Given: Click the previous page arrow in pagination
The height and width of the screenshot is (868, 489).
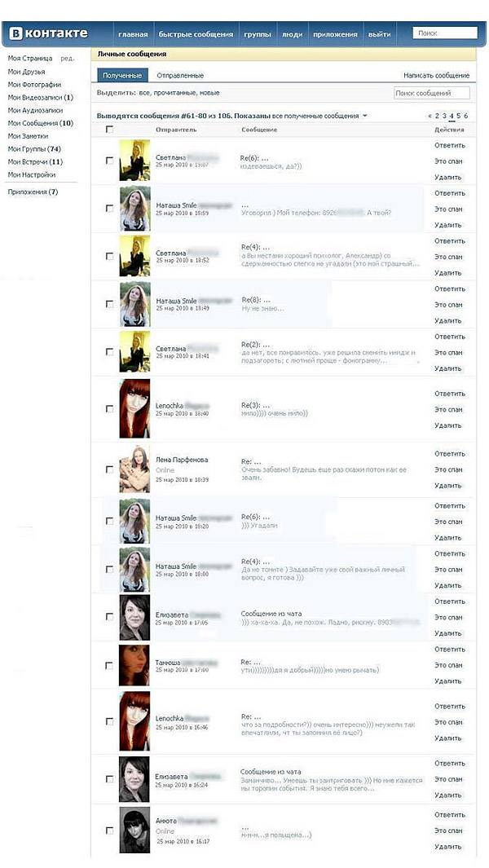Looking at the screenshot, I should click(x=430, y=116).
